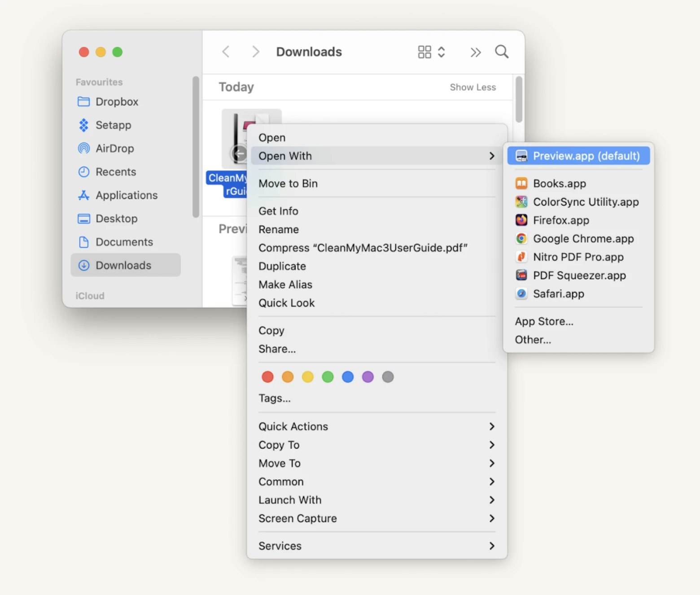
Task: Choose Open in the context menu
Action: pyautogui.click(x=377, y=138)
